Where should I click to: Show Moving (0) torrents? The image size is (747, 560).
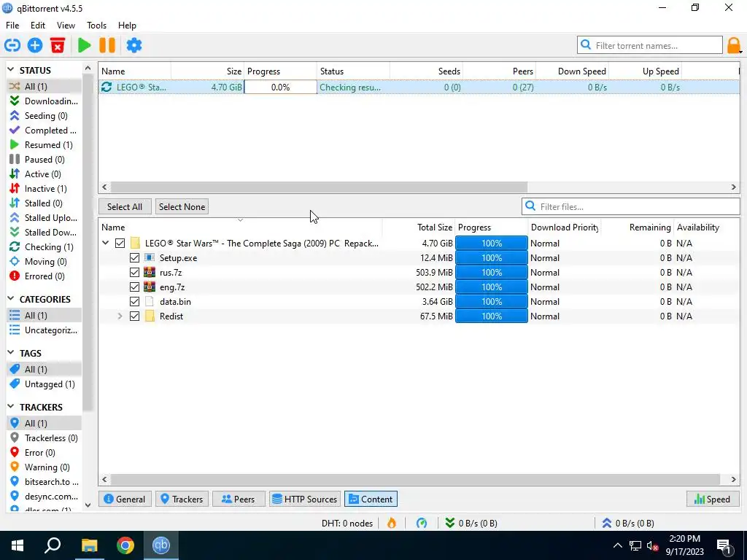pos(44,262)
